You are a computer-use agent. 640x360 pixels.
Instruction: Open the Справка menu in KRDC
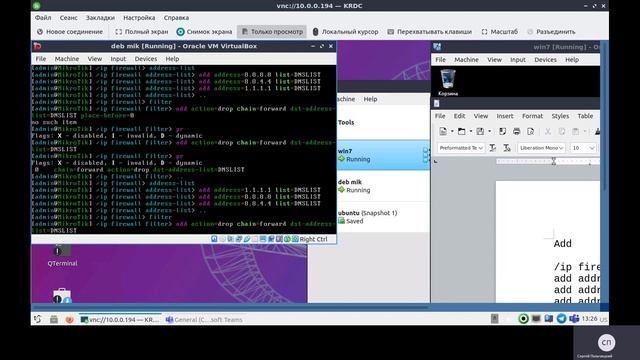[x=176, y=18]
